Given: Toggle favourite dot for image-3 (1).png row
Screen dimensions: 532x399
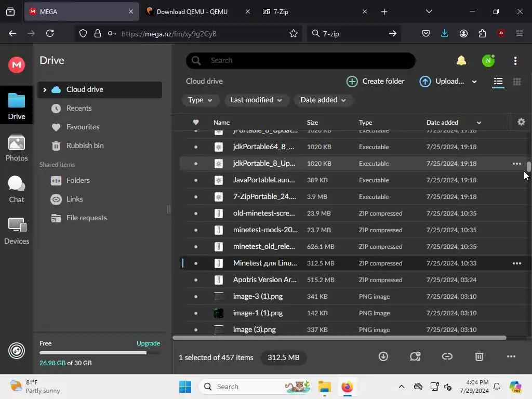Looking at the screenshot, I should click(x=196, y=297).
